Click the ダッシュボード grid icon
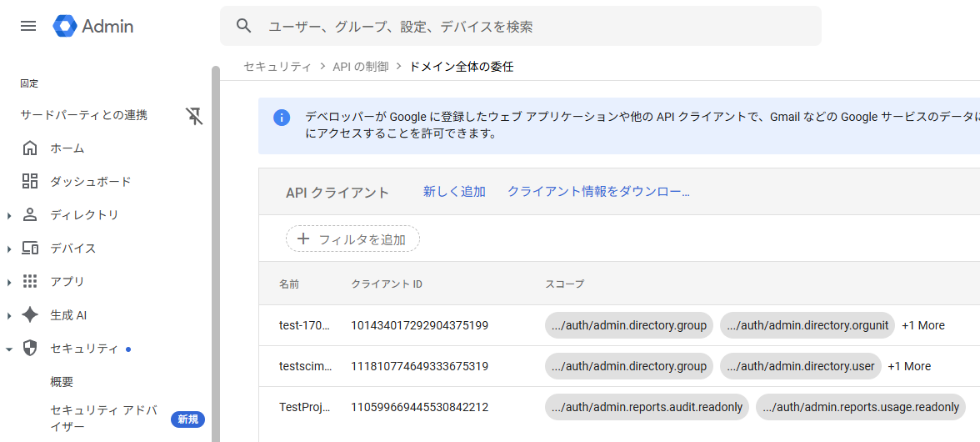 click(x=30, y=182)
